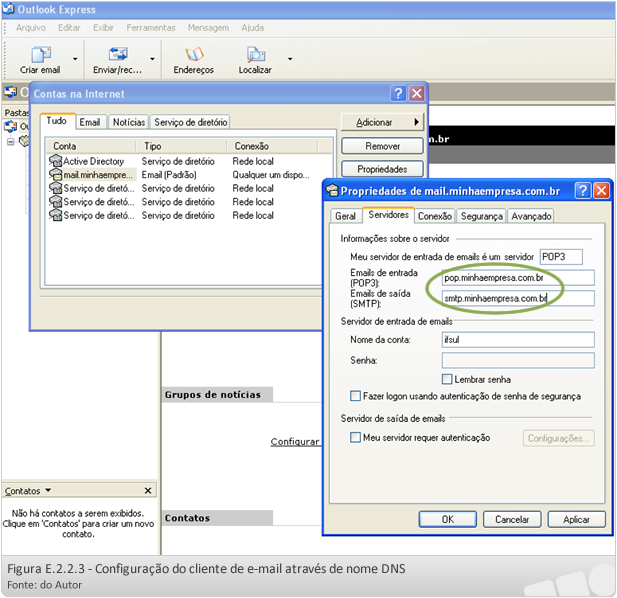The height and width of the screenshot is (598, 617).
Task: Enable logon usando autenticação de senha checkbox
Action: (355, 396)
